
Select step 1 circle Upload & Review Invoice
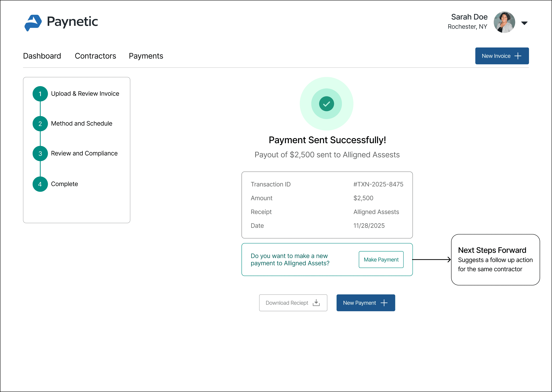click(x=40, y=94)
